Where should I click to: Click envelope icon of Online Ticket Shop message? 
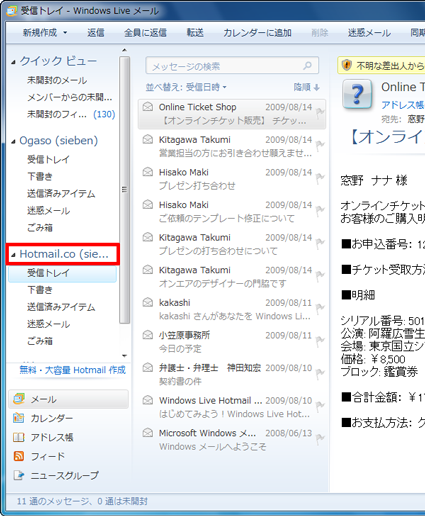[x=148, y=107]
